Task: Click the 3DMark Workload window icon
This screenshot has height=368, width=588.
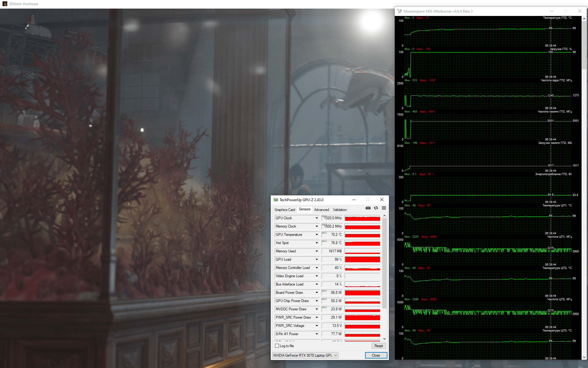Action: coord(5,4)
